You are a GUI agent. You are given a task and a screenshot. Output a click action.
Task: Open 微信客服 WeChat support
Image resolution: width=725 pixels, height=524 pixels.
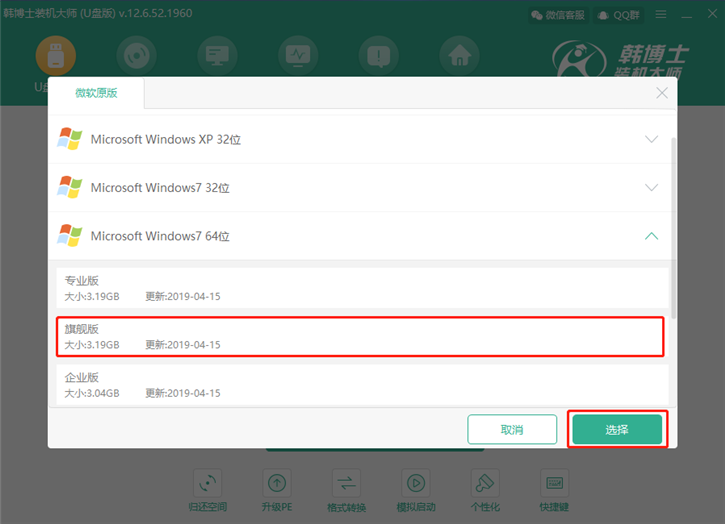click(x=559, y=15)
